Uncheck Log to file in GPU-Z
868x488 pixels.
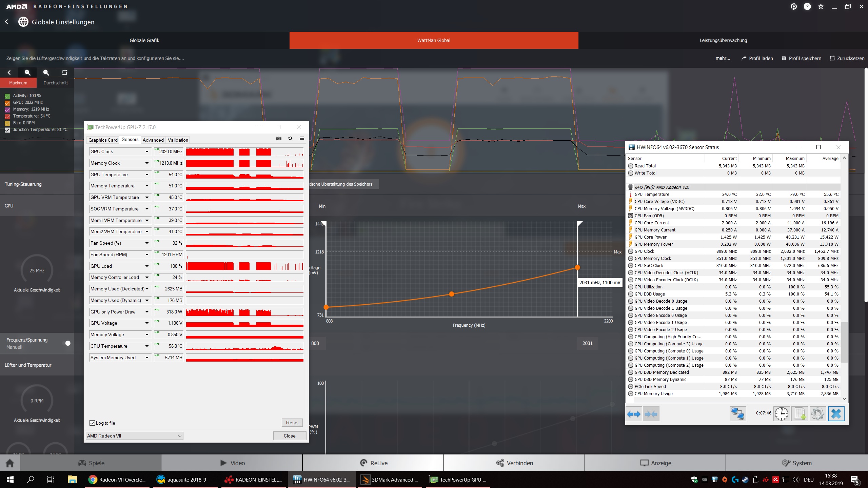92,423
